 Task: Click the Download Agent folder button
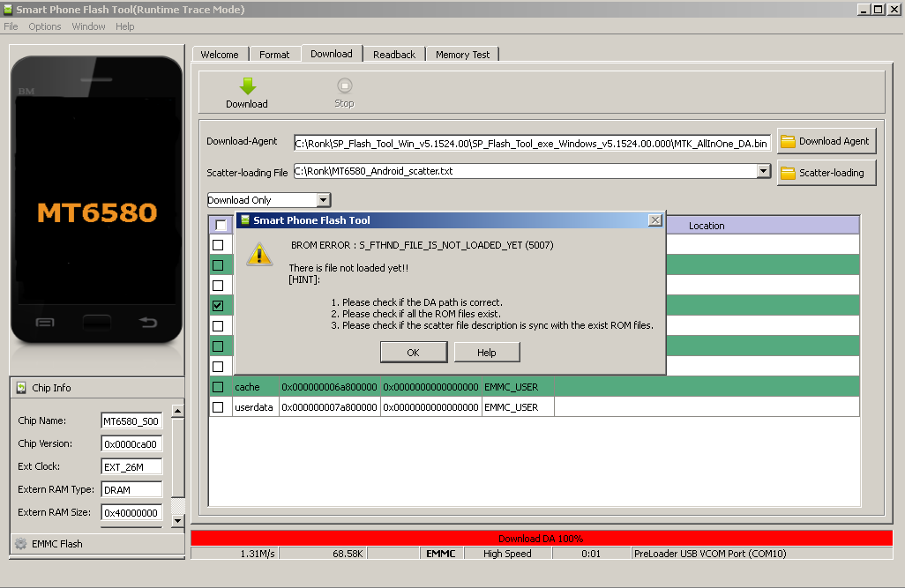(x=826, y=141)
